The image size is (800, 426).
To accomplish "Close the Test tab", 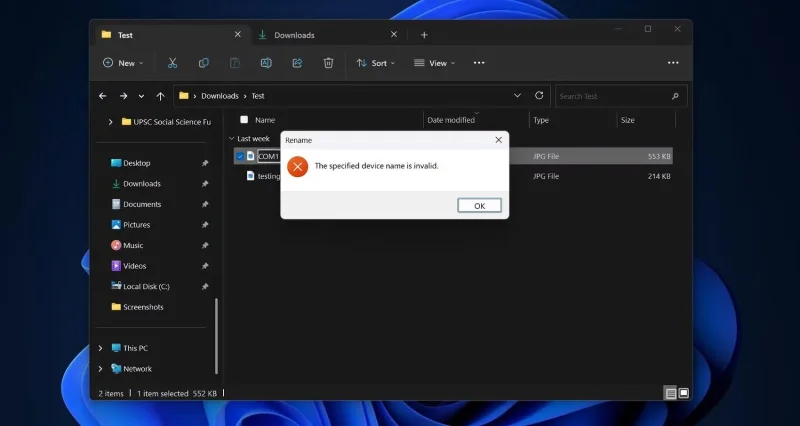I will point(237,34).
